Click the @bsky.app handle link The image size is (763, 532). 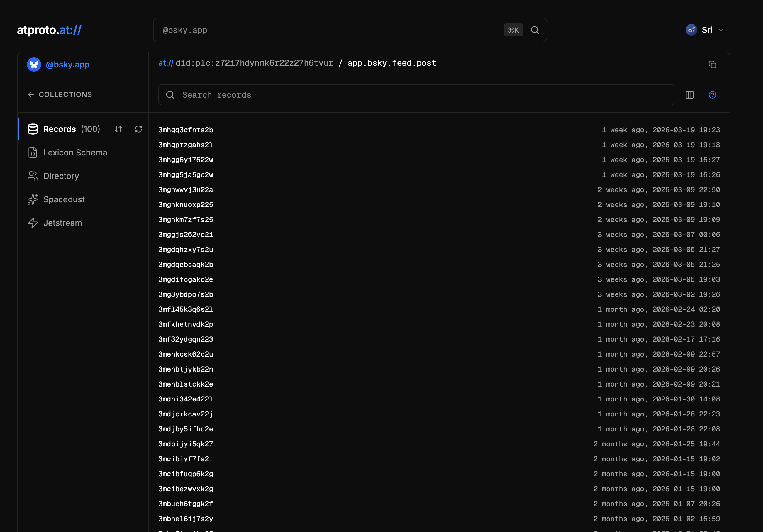click(x=67, y=65)
